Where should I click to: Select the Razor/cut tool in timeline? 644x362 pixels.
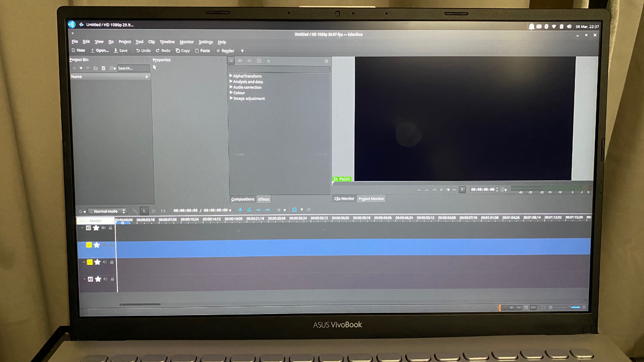point(154,210)
